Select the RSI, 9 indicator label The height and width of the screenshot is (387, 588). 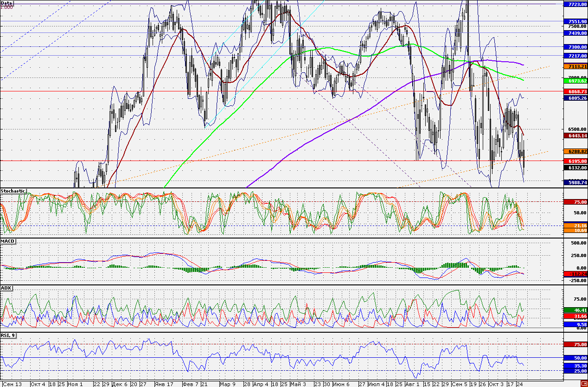click(x=8, y=335)
